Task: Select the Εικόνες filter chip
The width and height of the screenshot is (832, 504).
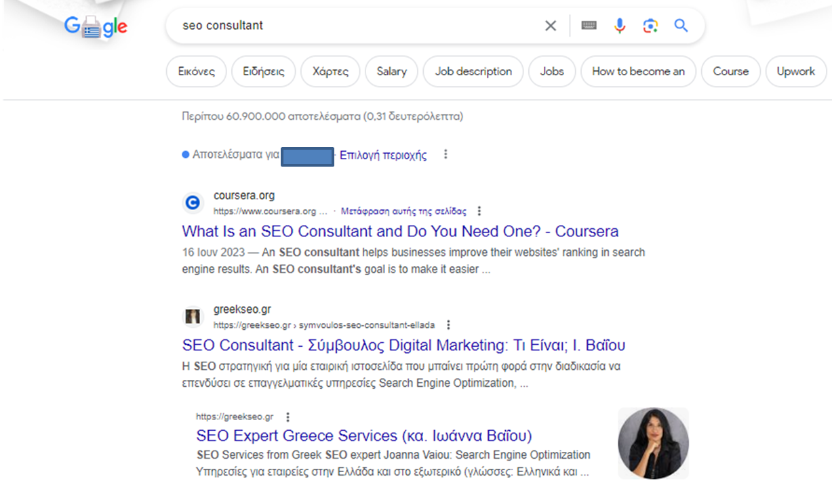Action: coord(197,71)
